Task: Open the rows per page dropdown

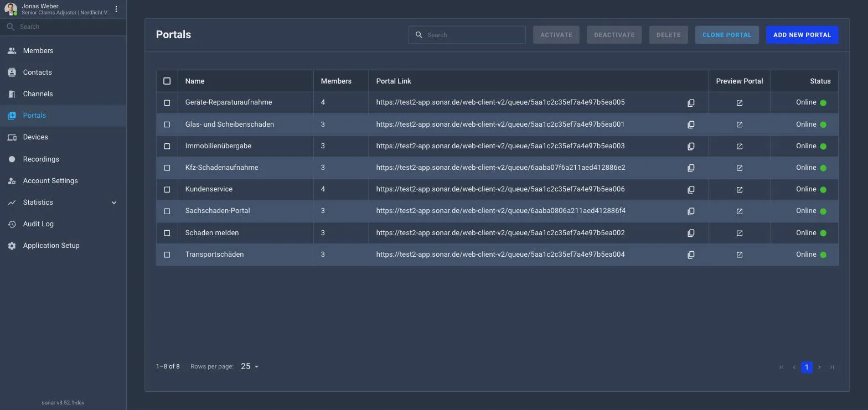Action: (250, 366)
